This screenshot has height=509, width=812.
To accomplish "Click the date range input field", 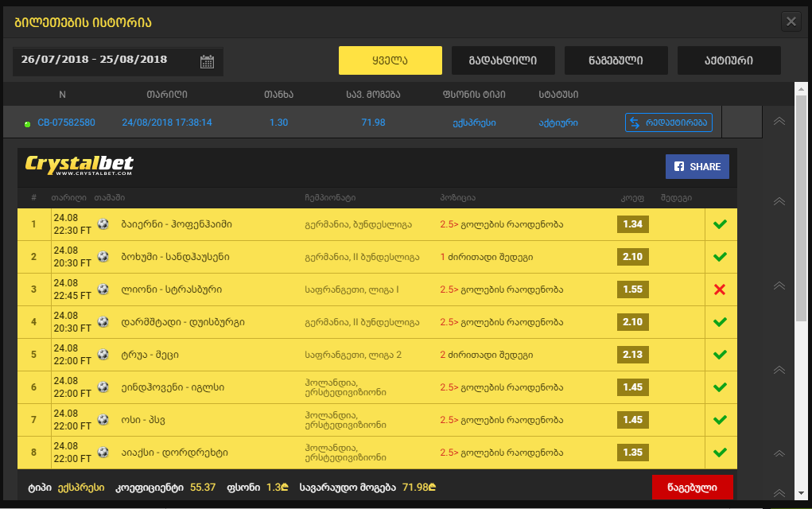I will click(x=118, y=61).
